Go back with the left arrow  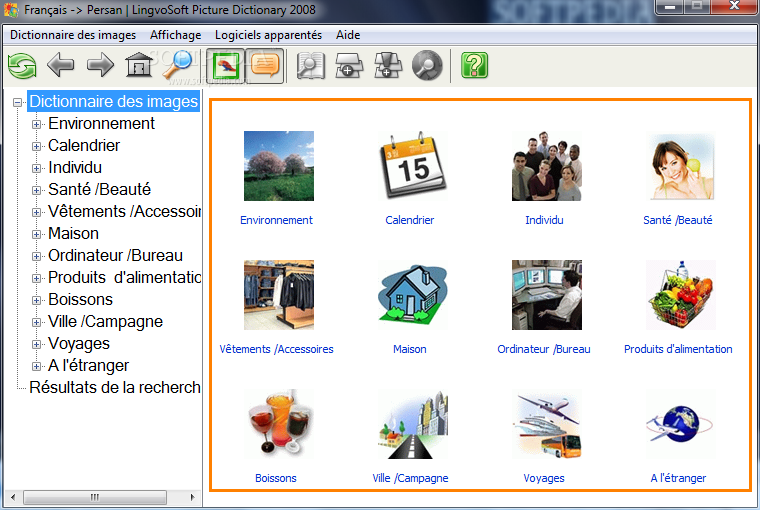coord(61,65)
